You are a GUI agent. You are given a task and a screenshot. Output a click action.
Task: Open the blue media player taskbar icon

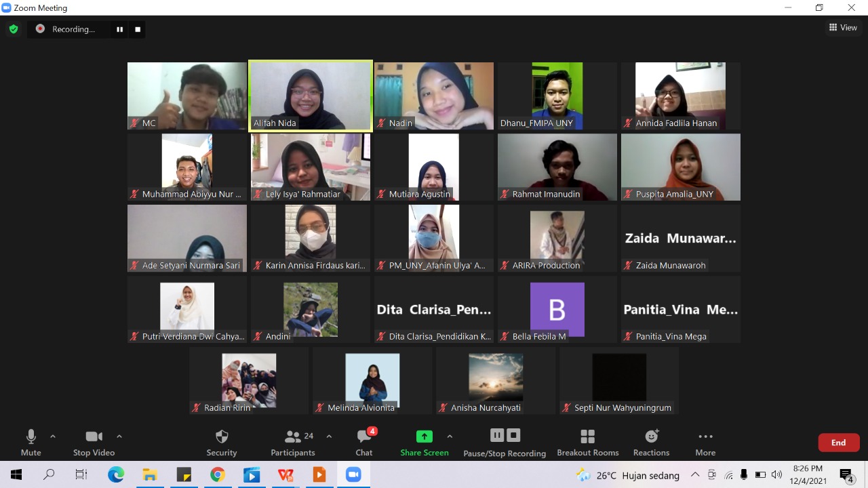252,474
